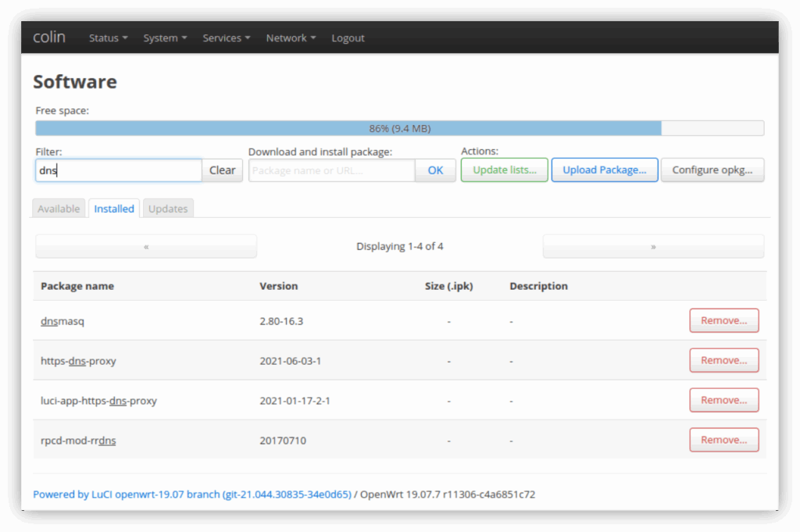This screenshot has height=532, width=800.
Task: Click Upload Package button
Action: (604, 170)
